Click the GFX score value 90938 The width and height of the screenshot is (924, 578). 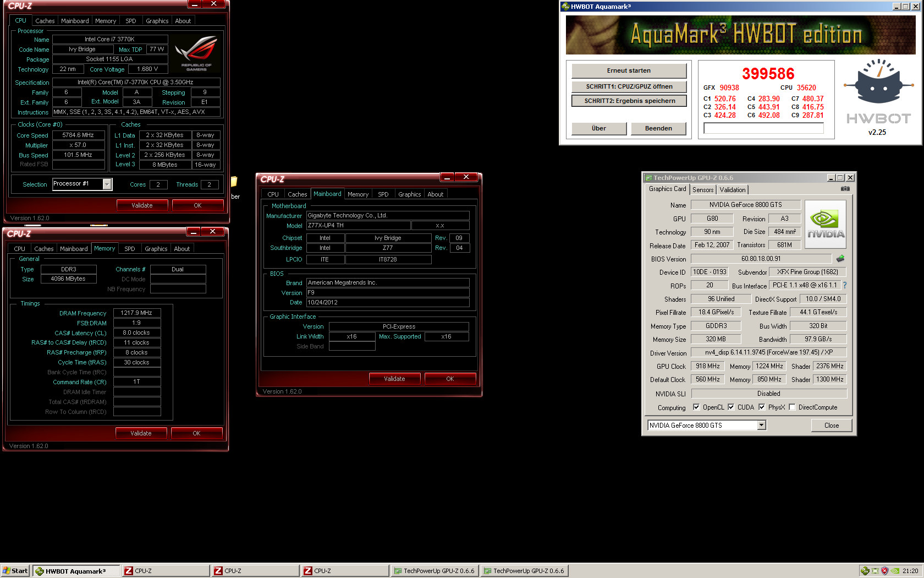(x=729, y=88)
